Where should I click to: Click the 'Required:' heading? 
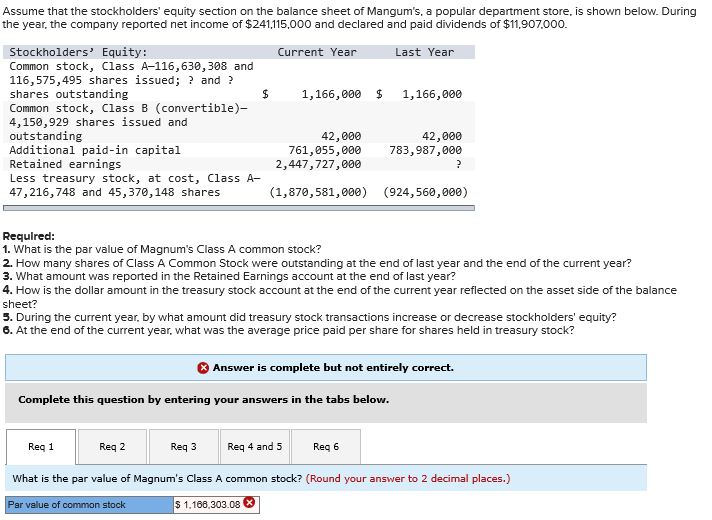coord(29,236)
